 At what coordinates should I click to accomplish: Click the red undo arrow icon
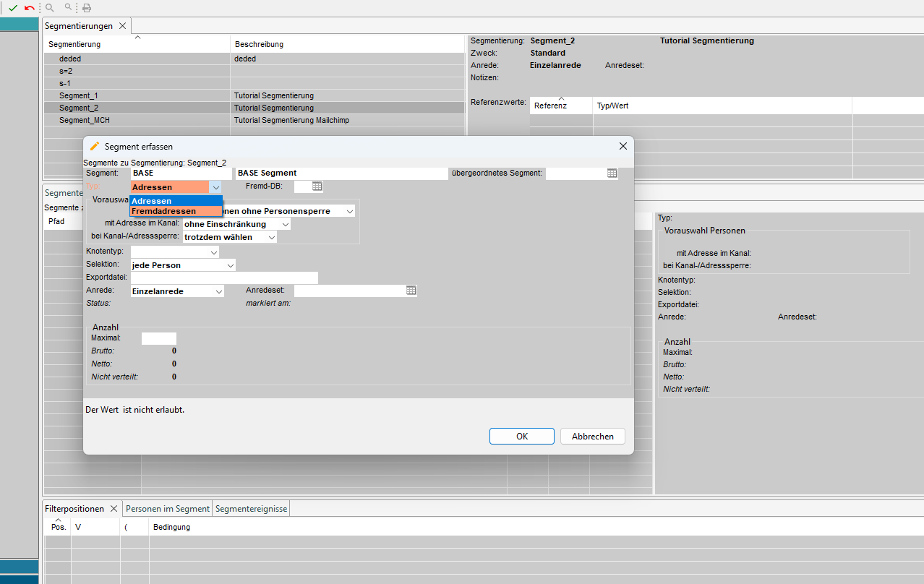29,8
